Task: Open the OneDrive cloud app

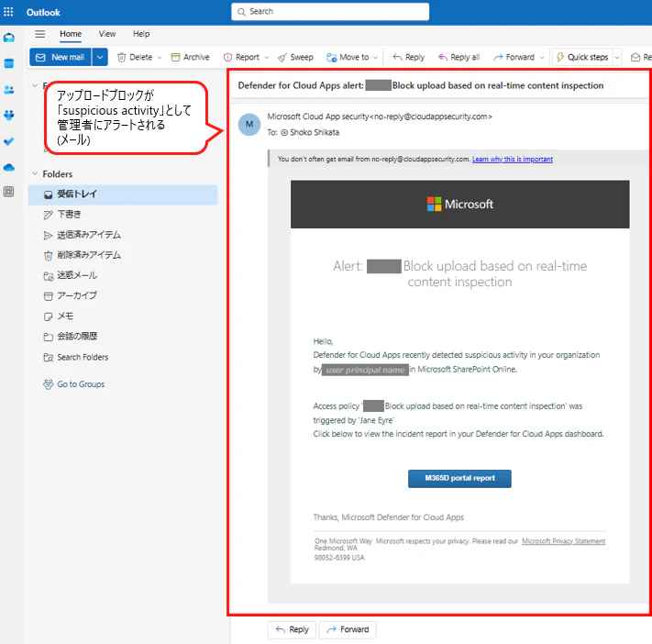Action: 9,167
